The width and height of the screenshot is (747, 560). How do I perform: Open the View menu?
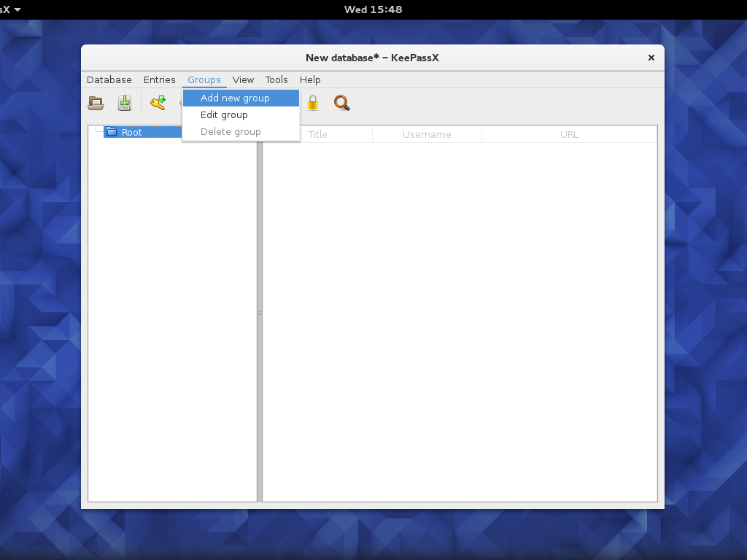click(x=243, y=79)
